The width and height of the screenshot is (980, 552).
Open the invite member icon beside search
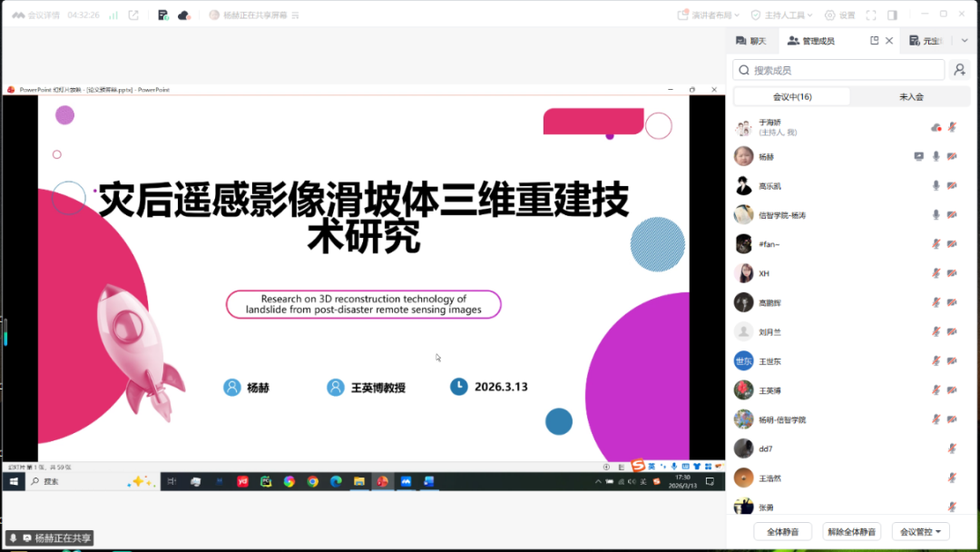959,70
